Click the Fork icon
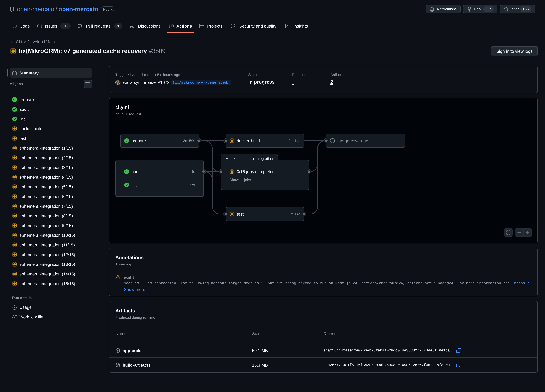This screenshot has height=392, width=545. pyautogui.click(x=469, y=9)
